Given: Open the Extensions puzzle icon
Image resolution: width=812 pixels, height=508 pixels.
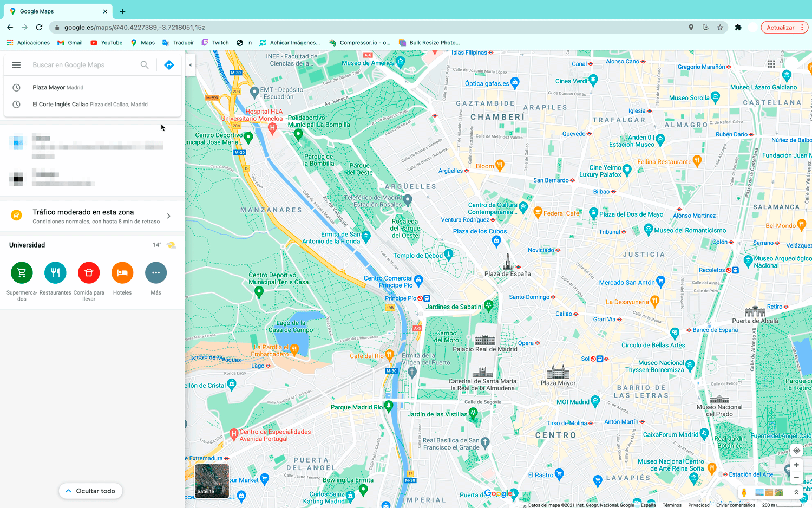Looking at the screenshot, I should pos(738,27).
